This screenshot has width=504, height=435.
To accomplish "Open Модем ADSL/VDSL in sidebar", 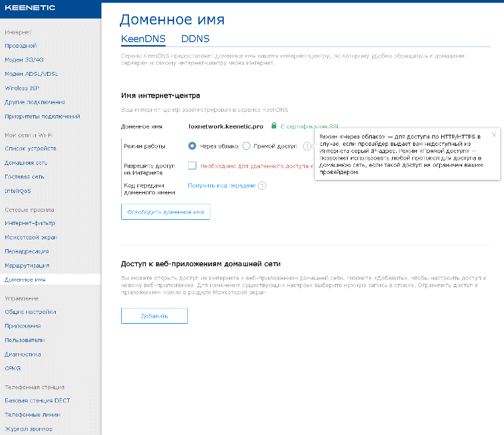I will click(31, 74).
